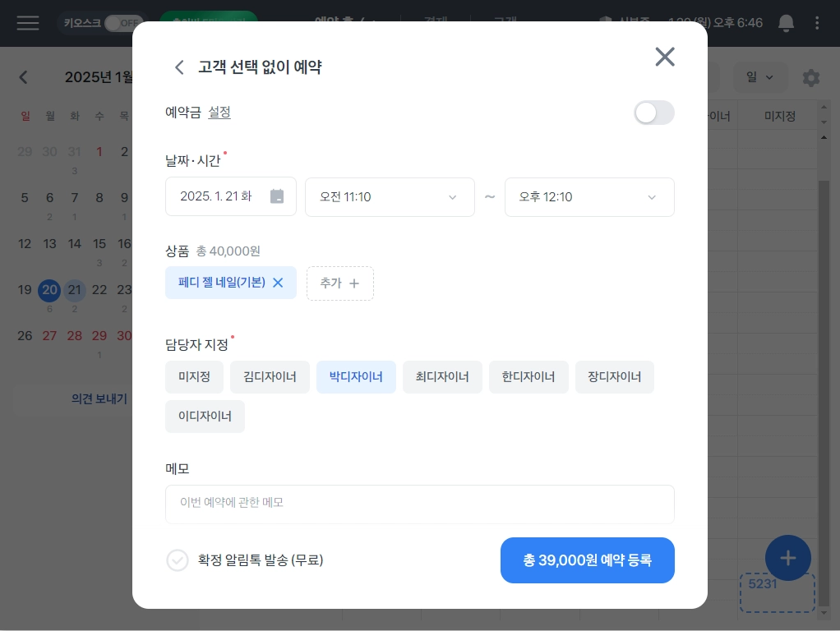Click the 메모 input field
The height and width of the screenshot is (631, 840).
[x=419, y=504]
